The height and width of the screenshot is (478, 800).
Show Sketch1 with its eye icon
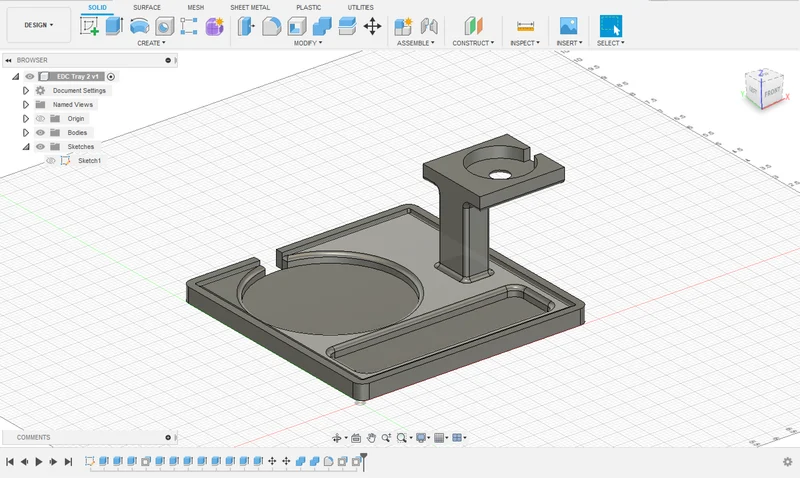point(51,161)
